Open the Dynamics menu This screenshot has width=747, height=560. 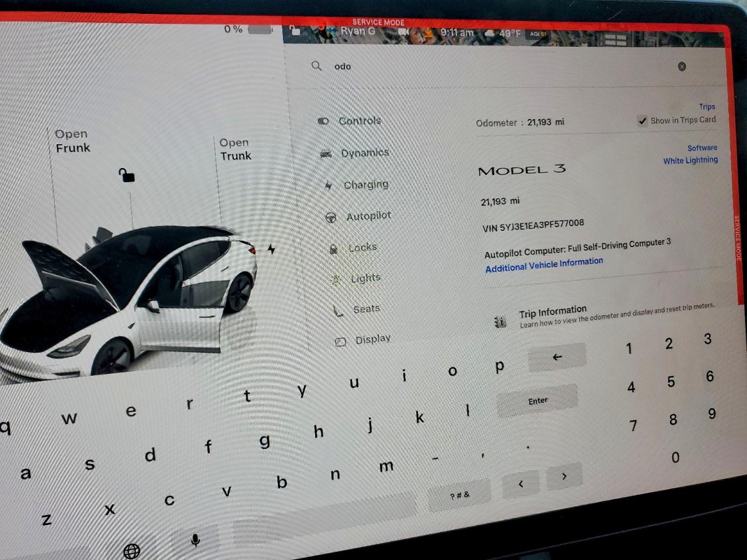355,153
